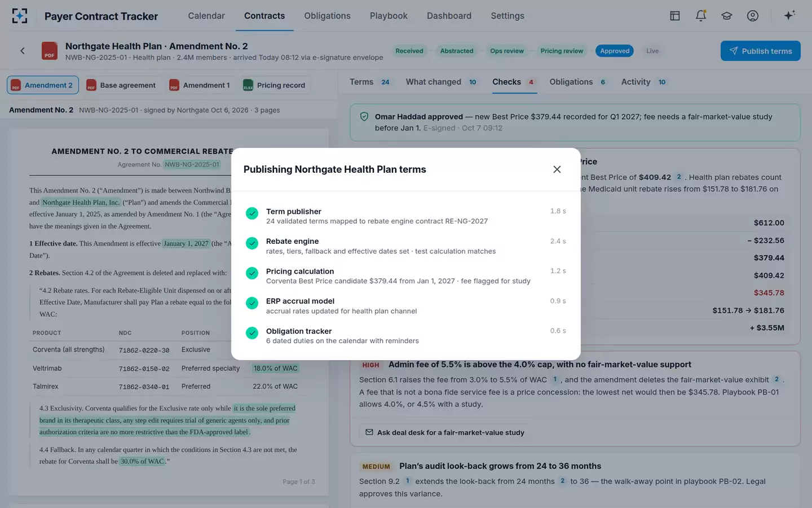
Task: Open the layout panel icon in header
Action: click(x=674, y=16)
